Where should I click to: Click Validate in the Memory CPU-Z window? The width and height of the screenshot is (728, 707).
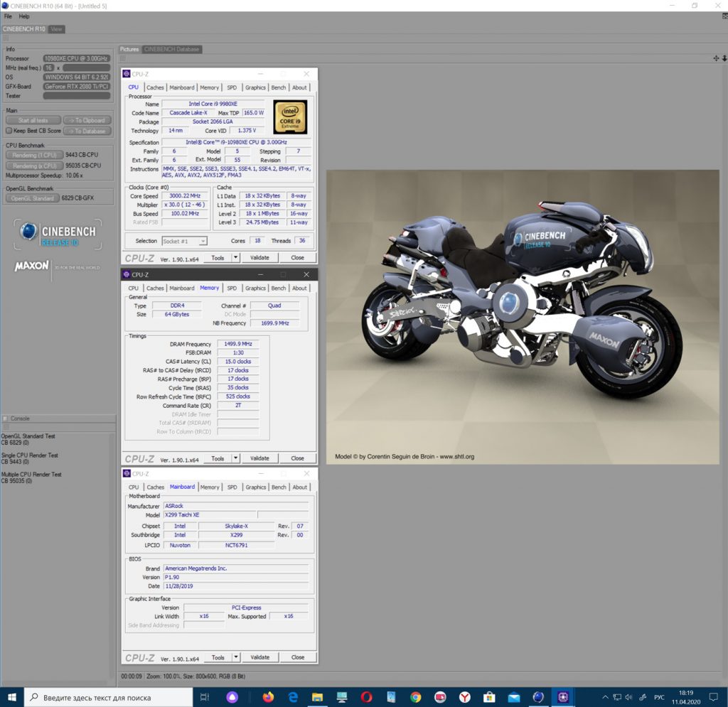(259, 458)
